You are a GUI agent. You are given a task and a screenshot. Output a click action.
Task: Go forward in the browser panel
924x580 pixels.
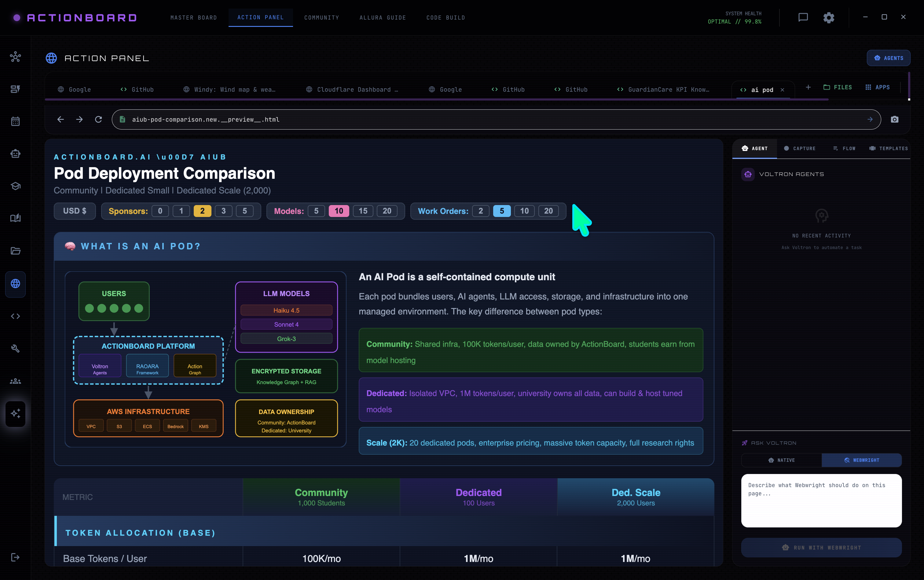click(x=79, y=119)
